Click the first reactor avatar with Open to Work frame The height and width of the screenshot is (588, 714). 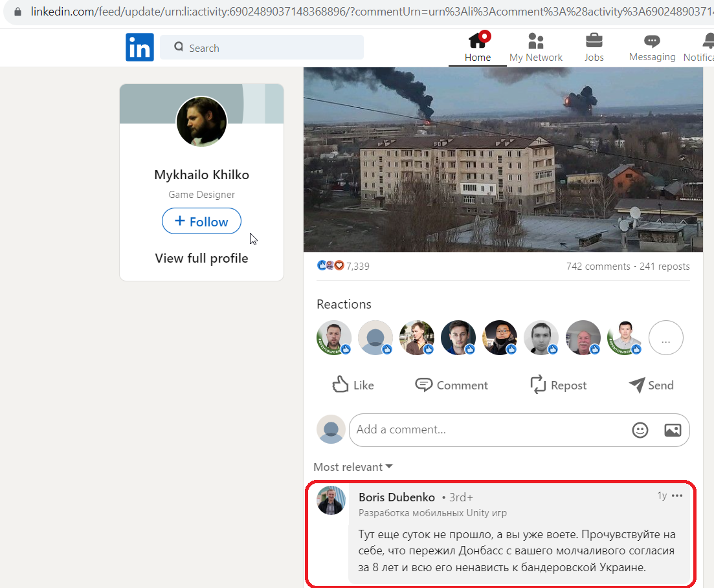coord(334,338)
